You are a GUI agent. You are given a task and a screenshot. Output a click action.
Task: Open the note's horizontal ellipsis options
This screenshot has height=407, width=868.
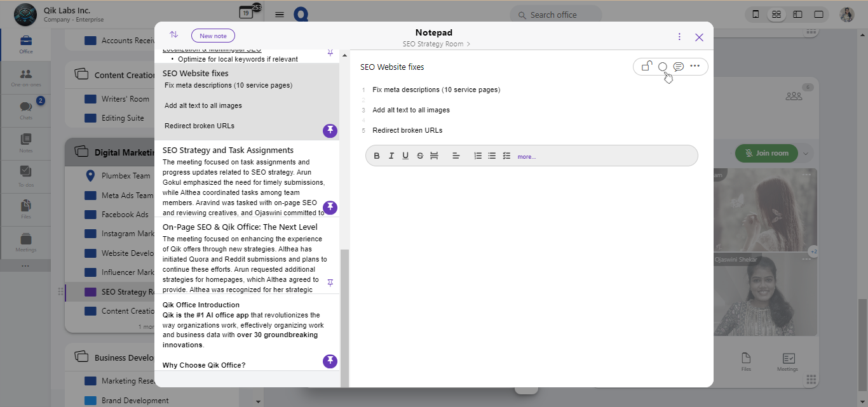point(695,66)
